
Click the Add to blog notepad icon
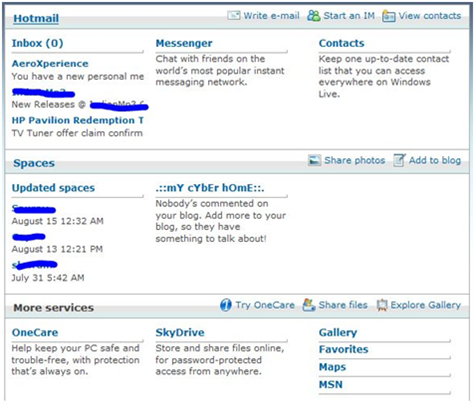399,160
